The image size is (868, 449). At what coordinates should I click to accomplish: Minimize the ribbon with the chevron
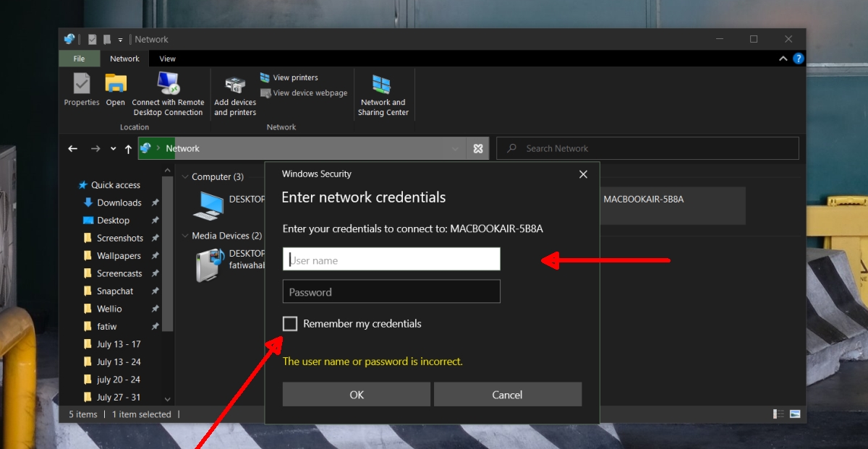click(x=783, y=59)
